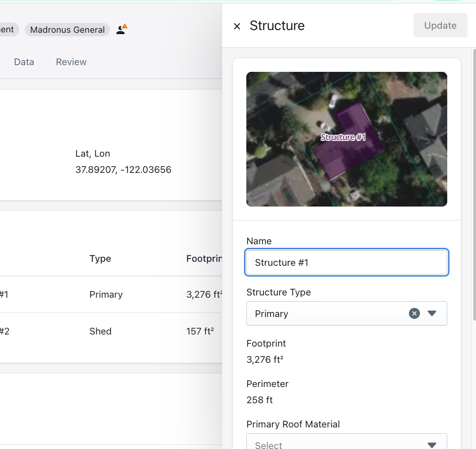Viewport: 476px width, 449px height.
Task: Close the Structure panel with the X
Action: tap(237, 26)
